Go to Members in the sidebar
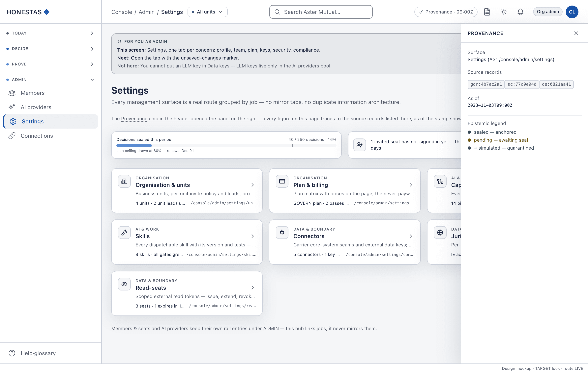The width and height of the screenshot is (588, 373). point(50,93)
